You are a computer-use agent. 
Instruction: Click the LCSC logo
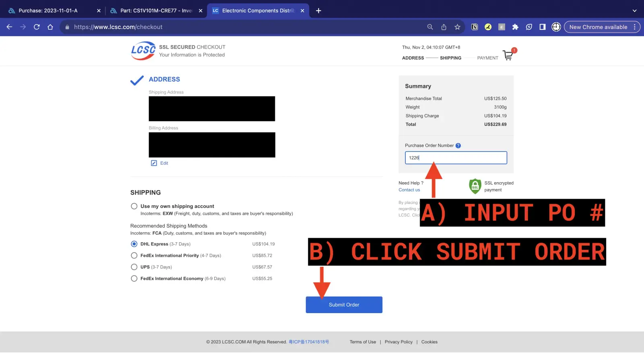pyautogui.click(x=143, y=51)
